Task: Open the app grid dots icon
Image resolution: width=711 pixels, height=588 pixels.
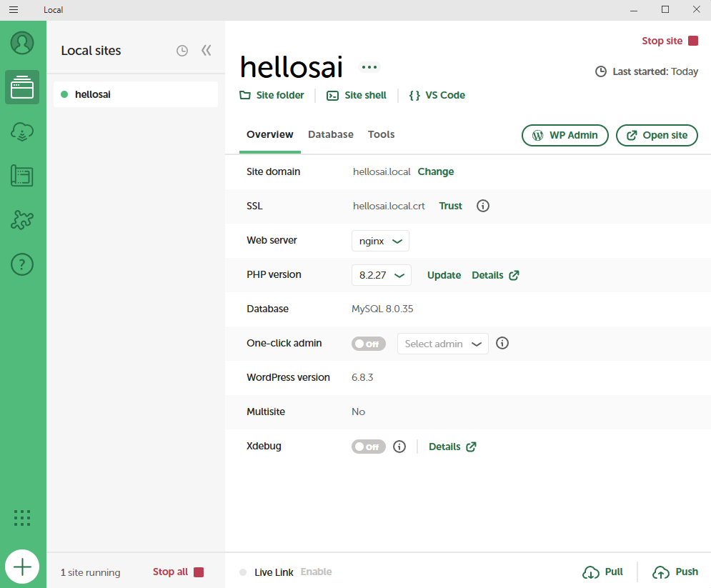Action: pyautogui.click(x=22, y=518)
